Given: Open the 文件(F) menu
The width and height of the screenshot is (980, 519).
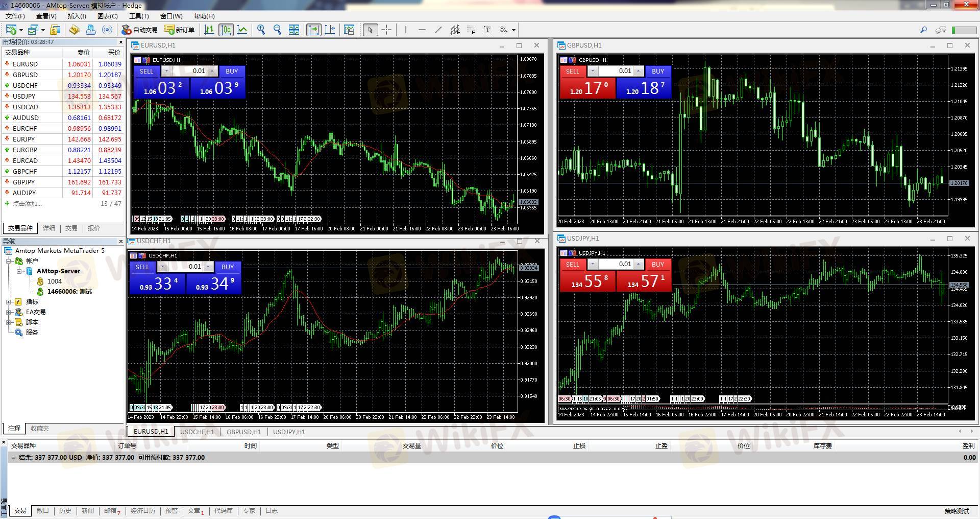Looking at the screenshot, I should tap(15, 16).
